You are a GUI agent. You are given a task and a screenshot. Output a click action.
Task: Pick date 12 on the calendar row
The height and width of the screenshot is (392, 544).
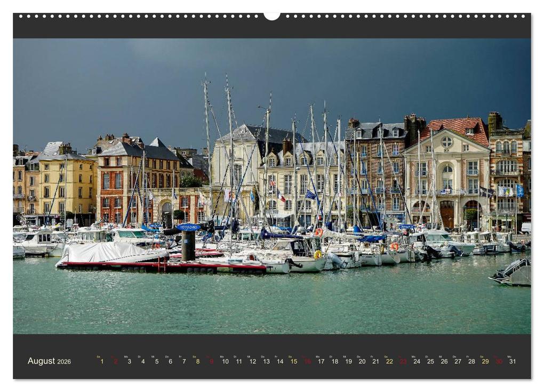click(253, 362)
